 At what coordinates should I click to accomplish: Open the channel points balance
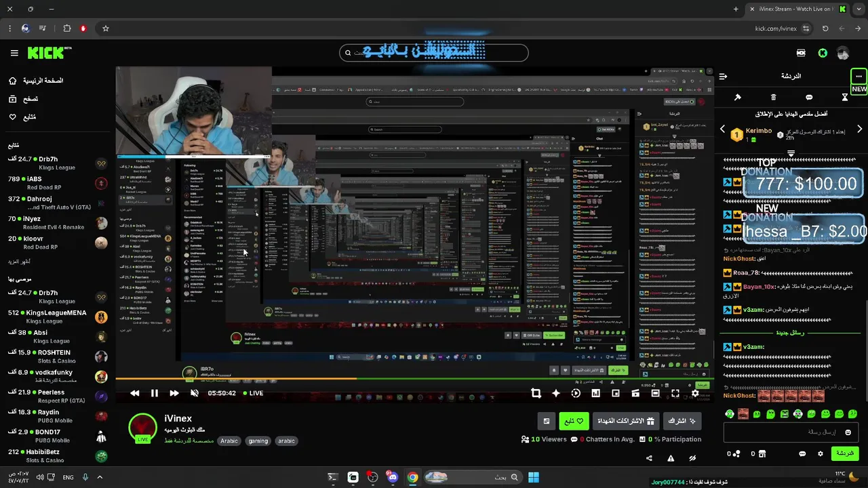point(734,453)
